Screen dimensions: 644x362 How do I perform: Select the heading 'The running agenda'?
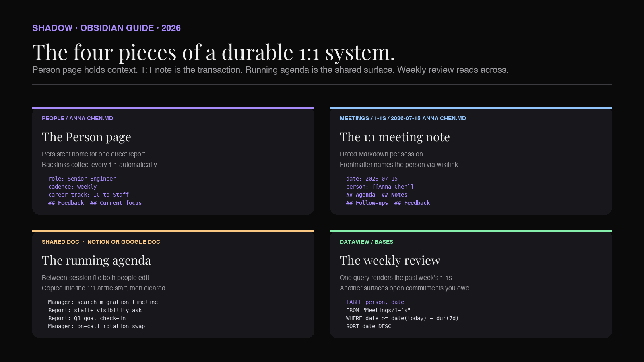coord(96,260)
